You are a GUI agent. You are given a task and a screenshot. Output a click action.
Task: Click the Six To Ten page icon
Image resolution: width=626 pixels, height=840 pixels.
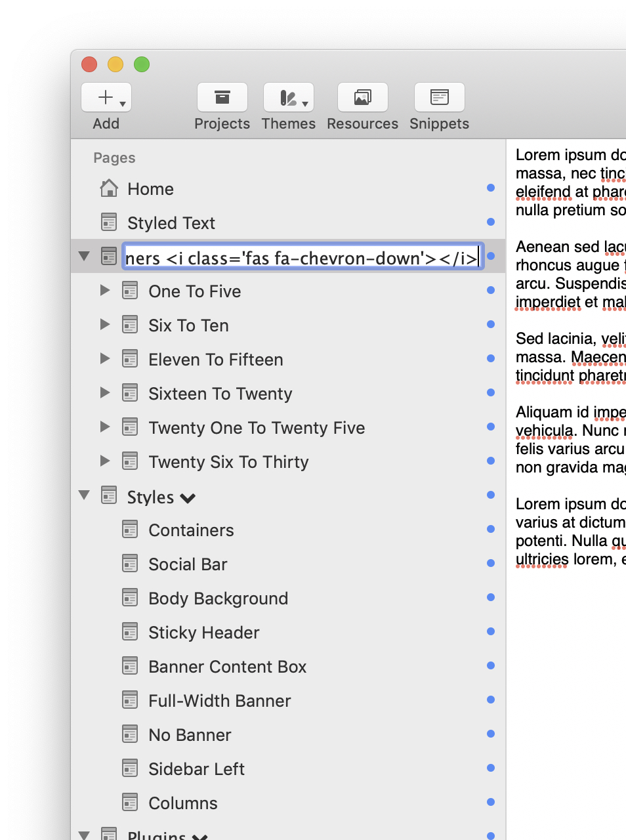pyautogui.click(x=130, y=325)
